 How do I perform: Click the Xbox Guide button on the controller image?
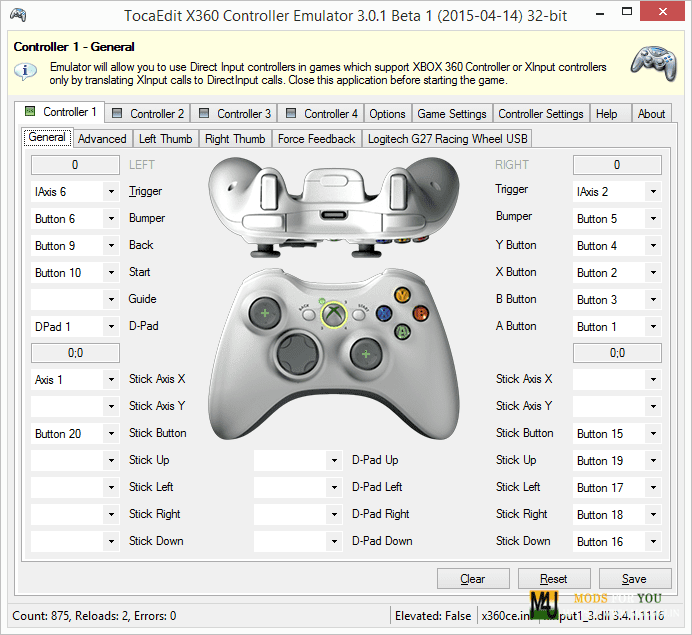(334, 315)
